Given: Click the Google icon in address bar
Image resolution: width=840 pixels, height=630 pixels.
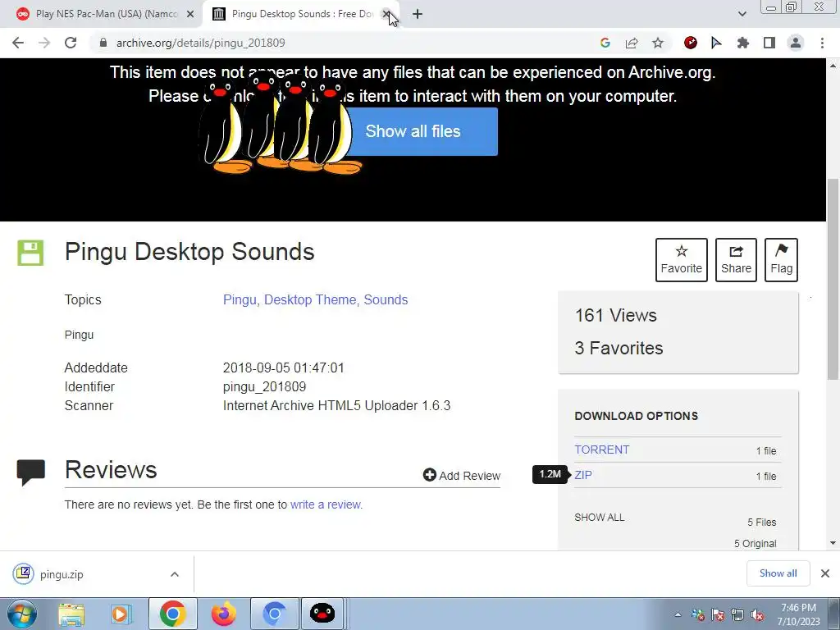Looking at the screenshot, I should click(605, 43).
